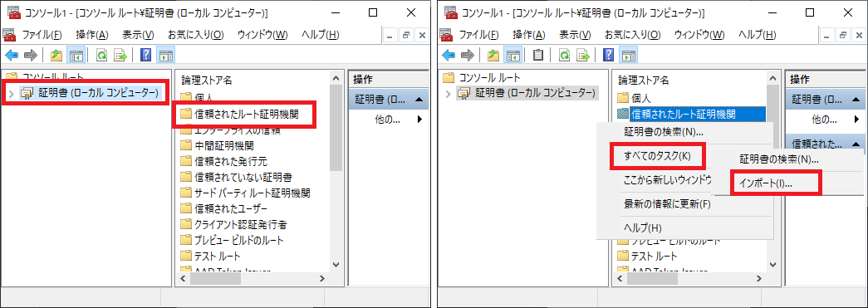The height and width of the screenshot is (308, 868).
Task: Choose すべてのタスク(K) in the context menu
Action: [x=658, y=155]
